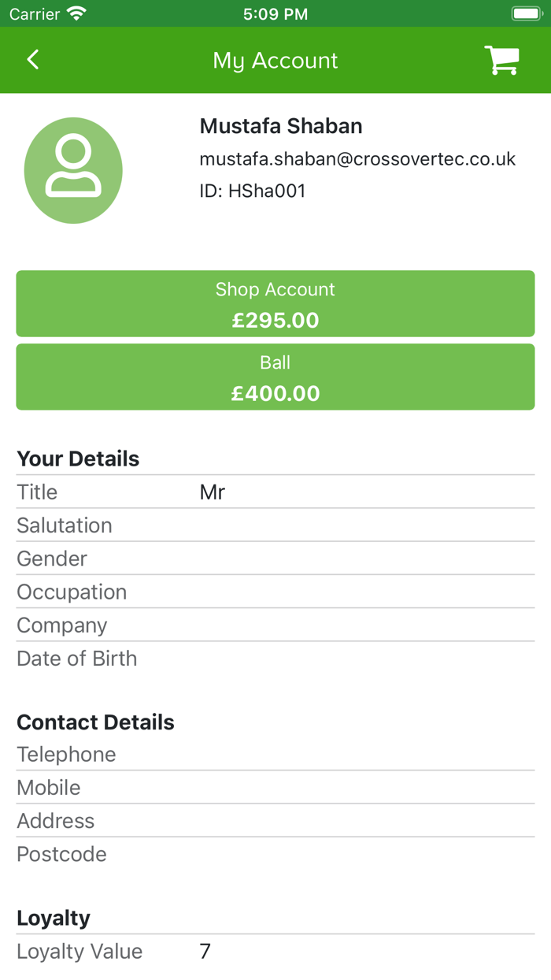Tap the email address text
This screenshot has width=551, height=980.
[x=357, y=159]
